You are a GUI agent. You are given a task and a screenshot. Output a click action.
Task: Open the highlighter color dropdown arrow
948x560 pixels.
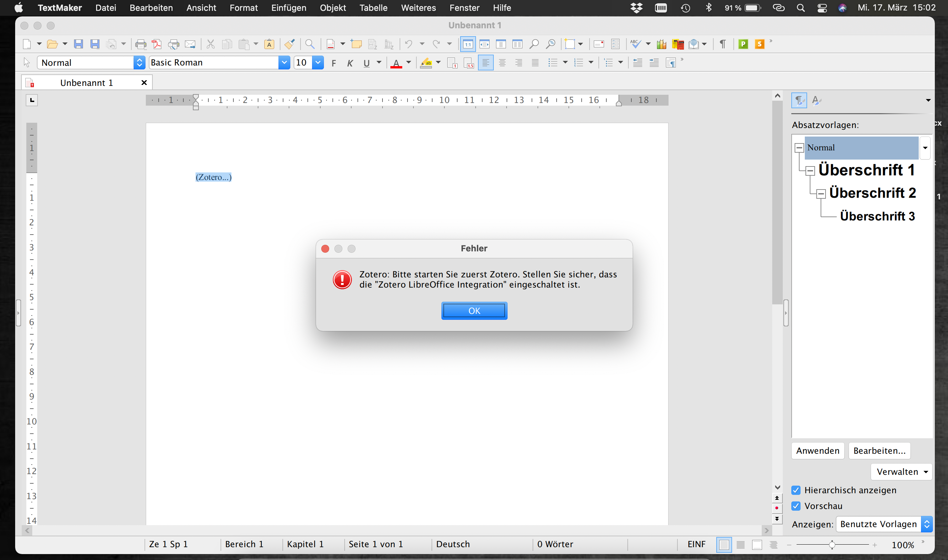tap(438, 62)
